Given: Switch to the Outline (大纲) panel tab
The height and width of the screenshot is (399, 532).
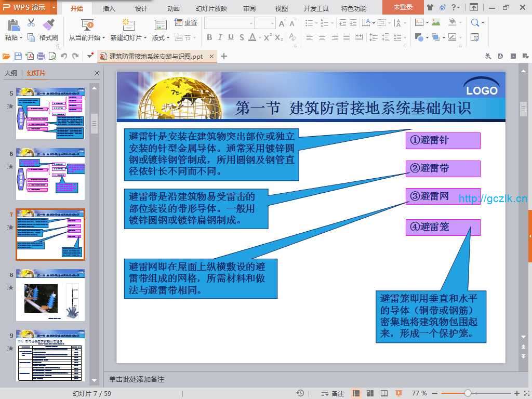Looking at the screenshot, I should pyautogui.click(x=11, y=73).
